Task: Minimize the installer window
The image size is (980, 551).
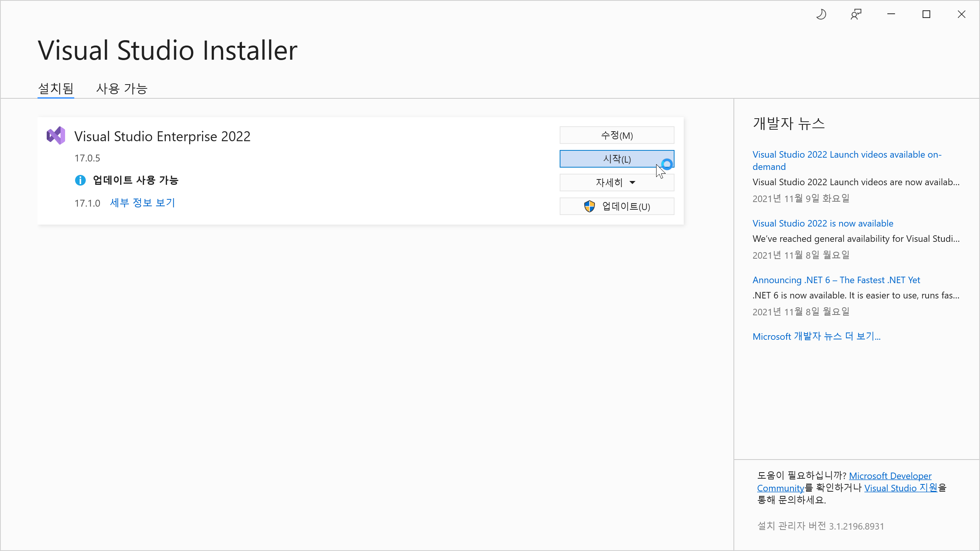Action: [891, 15]
